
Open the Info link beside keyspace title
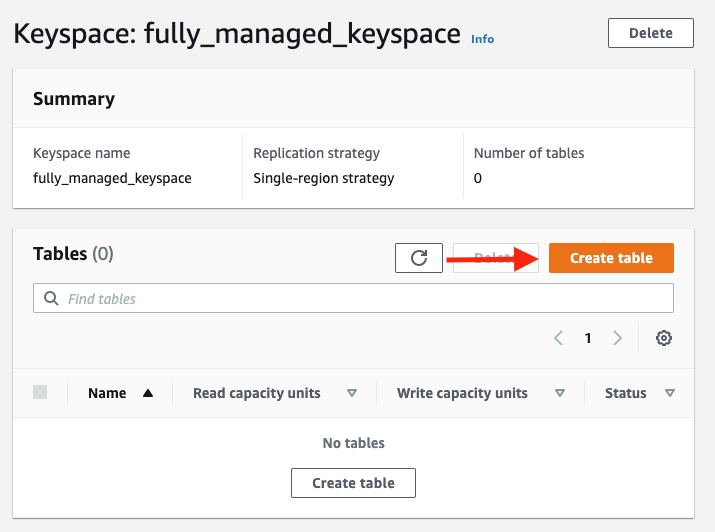point(482,39)
